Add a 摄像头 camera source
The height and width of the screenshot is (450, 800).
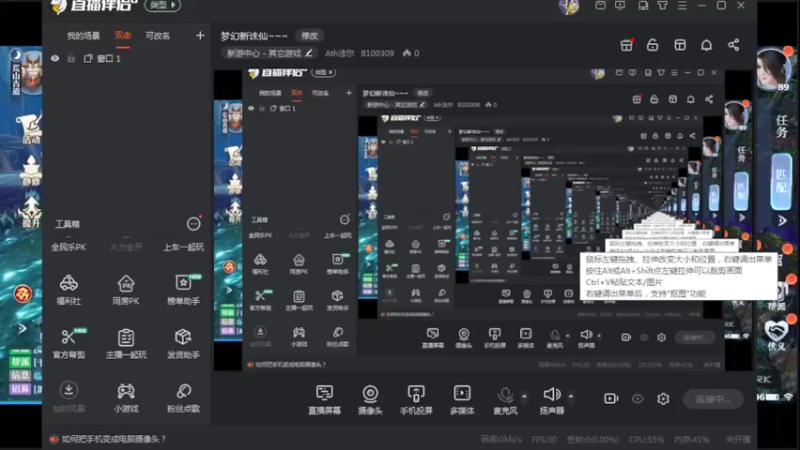point(370,399)
